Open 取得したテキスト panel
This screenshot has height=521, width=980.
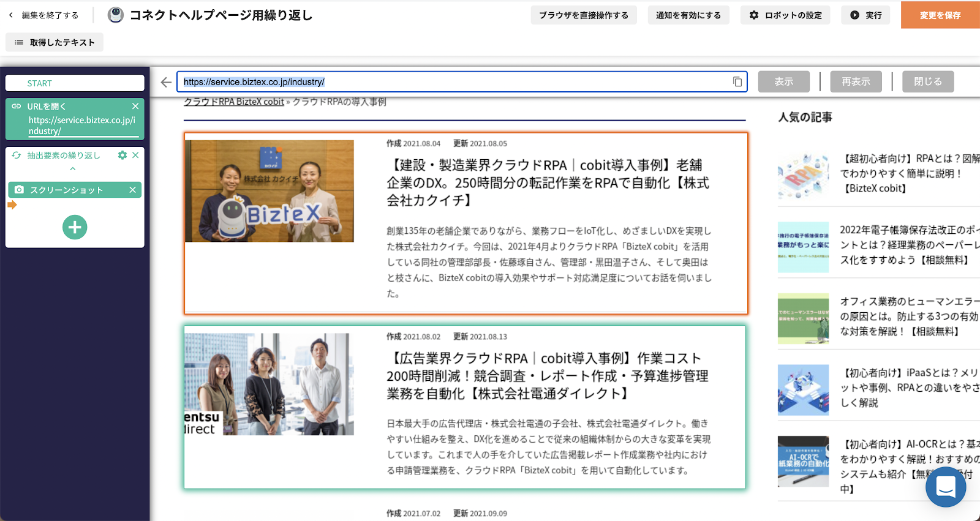pyautogui.click(x=55, y=42)
